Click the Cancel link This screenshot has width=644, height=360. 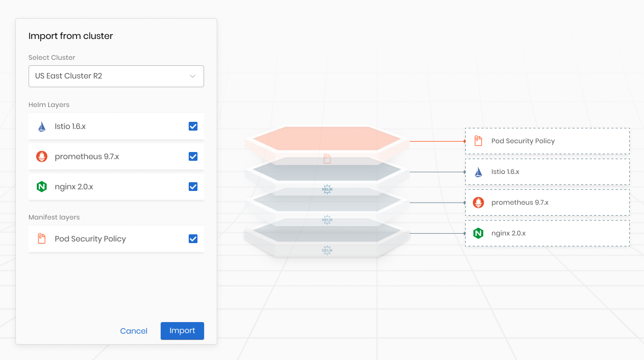133,330
